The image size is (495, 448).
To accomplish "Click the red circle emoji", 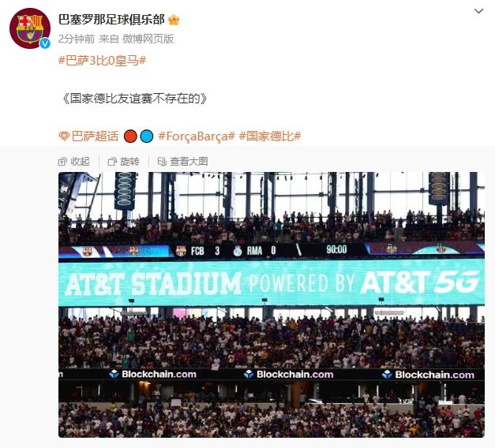I will [130, 136].
